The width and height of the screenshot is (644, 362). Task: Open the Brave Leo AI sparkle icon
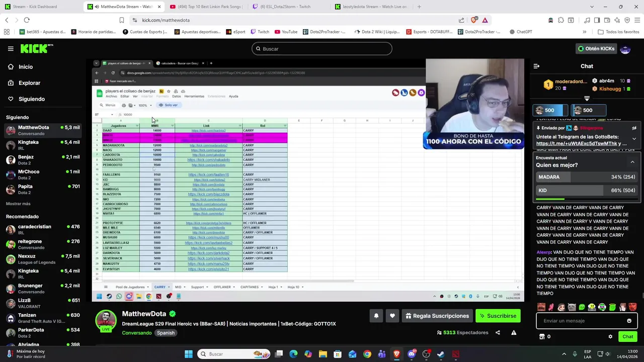coord(617,20)
